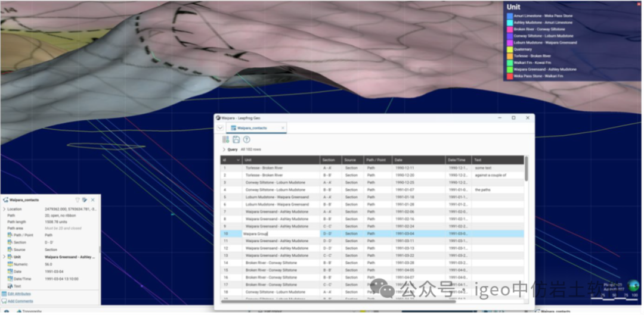The height and width of the screenshot is (315, 644).
Task: Click the edit pencil icon in properties panel header
Action: pyautogui.click(x=84, y=200)
